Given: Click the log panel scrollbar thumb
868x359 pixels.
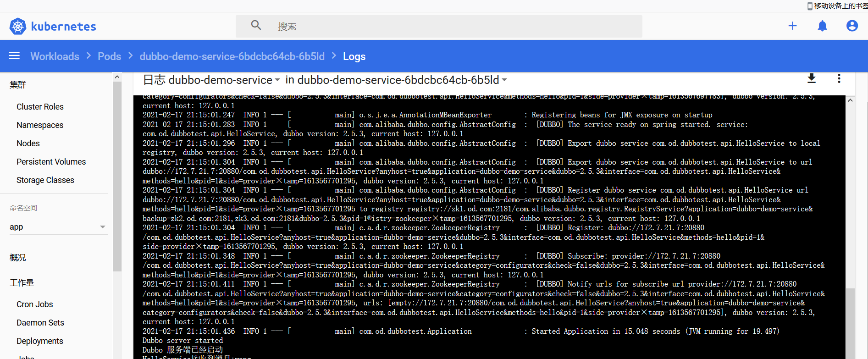Looking at the screenshot, I should (x=850, y=323).
